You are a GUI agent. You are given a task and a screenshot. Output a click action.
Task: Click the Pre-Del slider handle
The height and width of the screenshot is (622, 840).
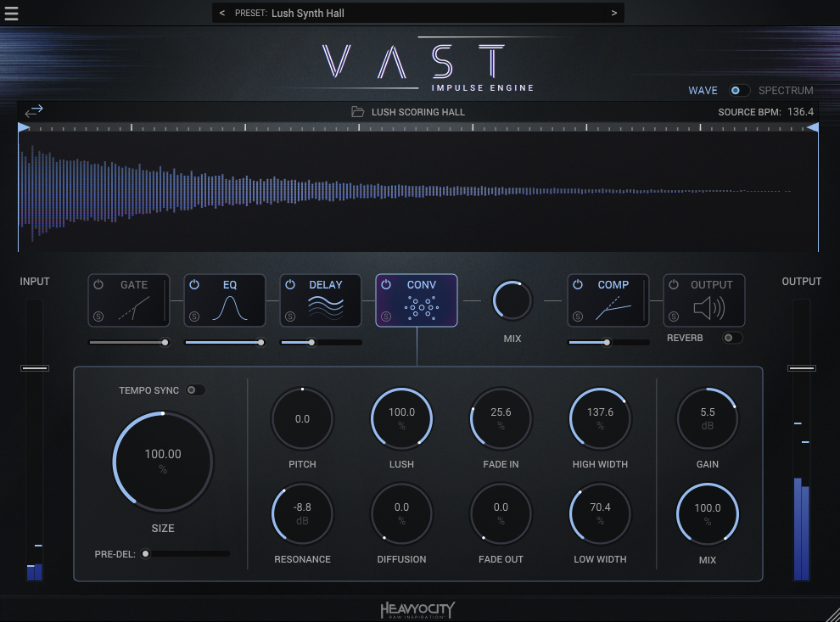146,554
